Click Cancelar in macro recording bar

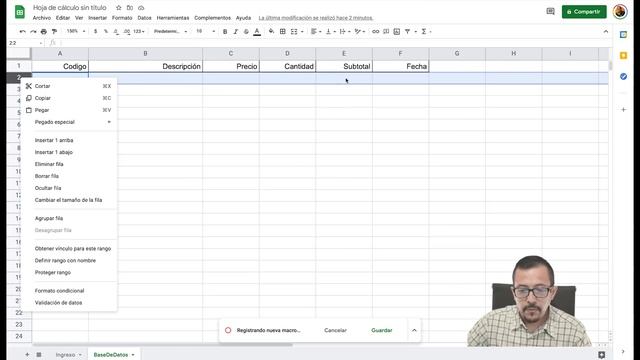(336, 330)
